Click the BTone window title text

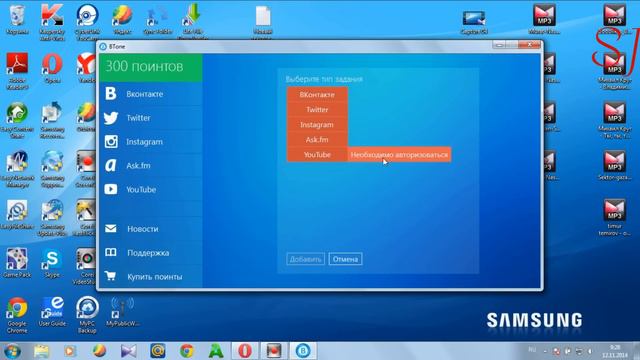click(117, 47)
